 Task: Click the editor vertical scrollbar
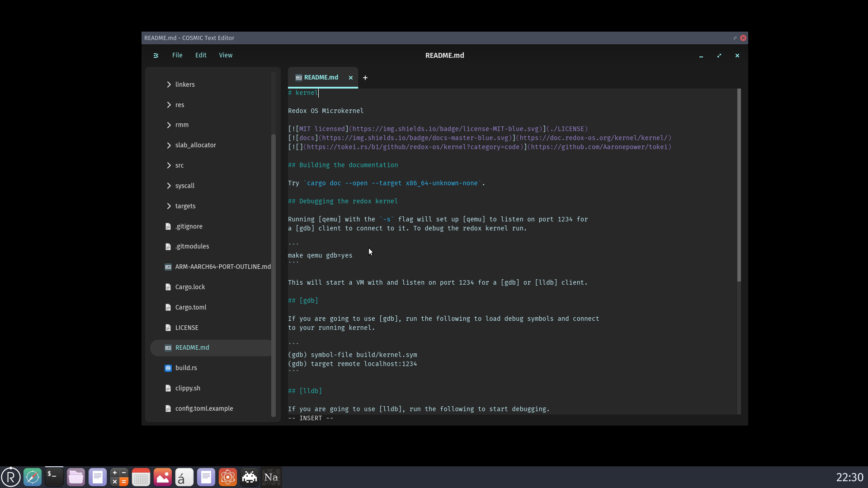point(739,185)
